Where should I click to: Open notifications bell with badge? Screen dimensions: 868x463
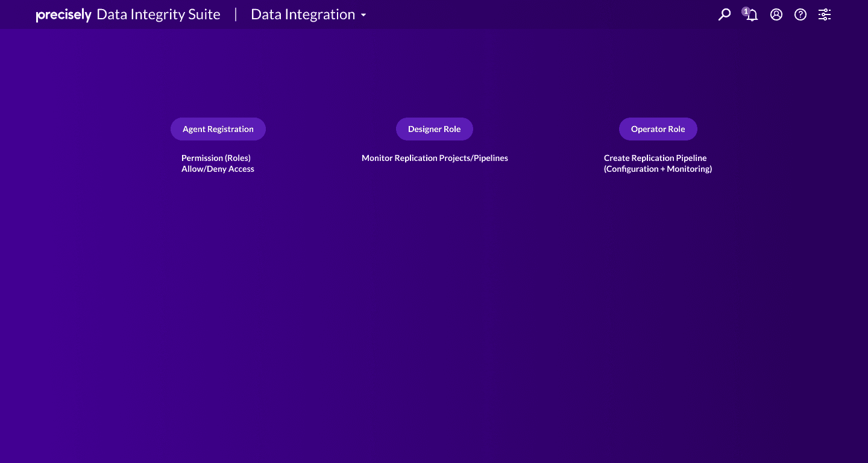coord(750,14)
